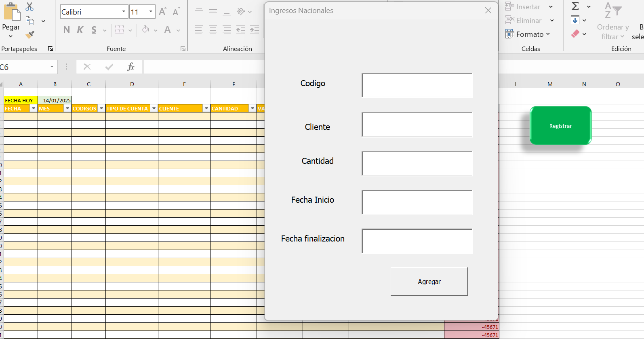Toggle Underline formatting (S)

(94, 30)
